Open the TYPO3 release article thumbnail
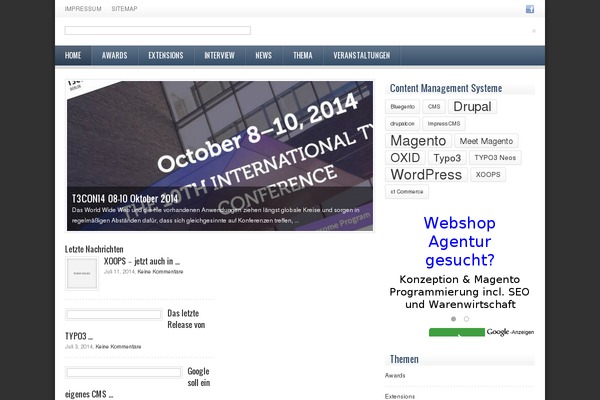This screenshot has width=600, height=400. tap(114, 315)
